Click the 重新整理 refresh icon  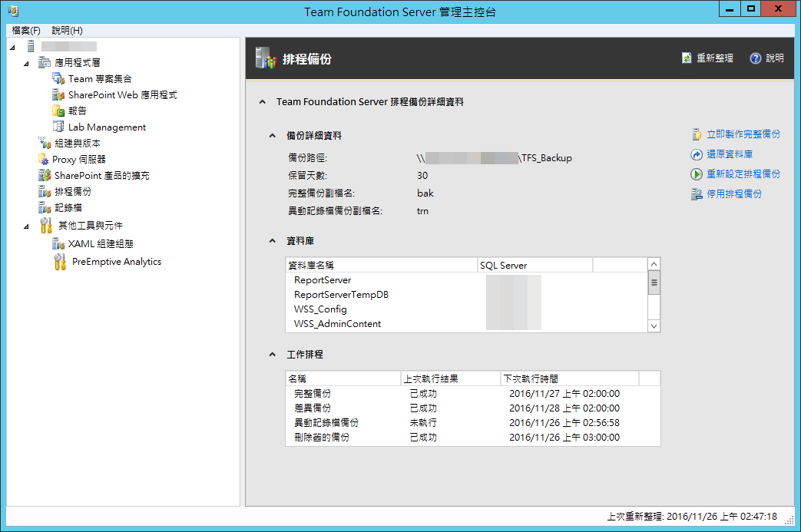coord(687,58)
